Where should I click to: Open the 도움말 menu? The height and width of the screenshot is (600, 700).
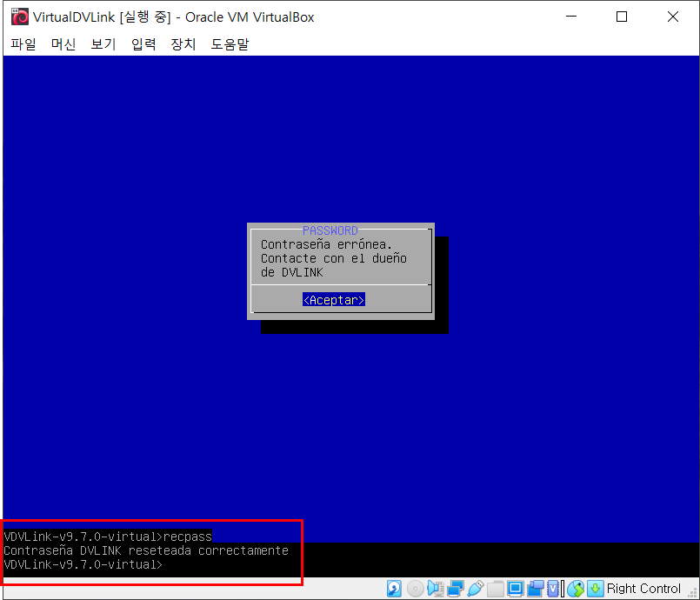coord(230,43)
